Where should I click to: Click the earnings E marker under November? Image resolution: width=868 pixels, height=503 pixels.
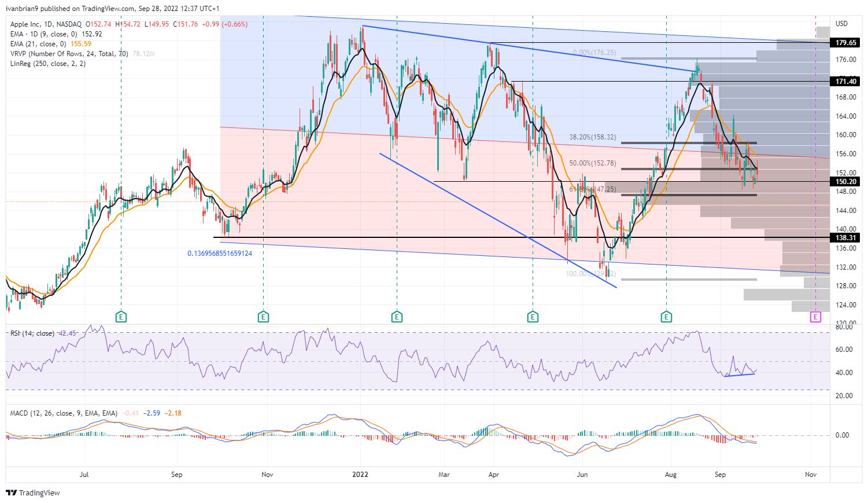263,317
